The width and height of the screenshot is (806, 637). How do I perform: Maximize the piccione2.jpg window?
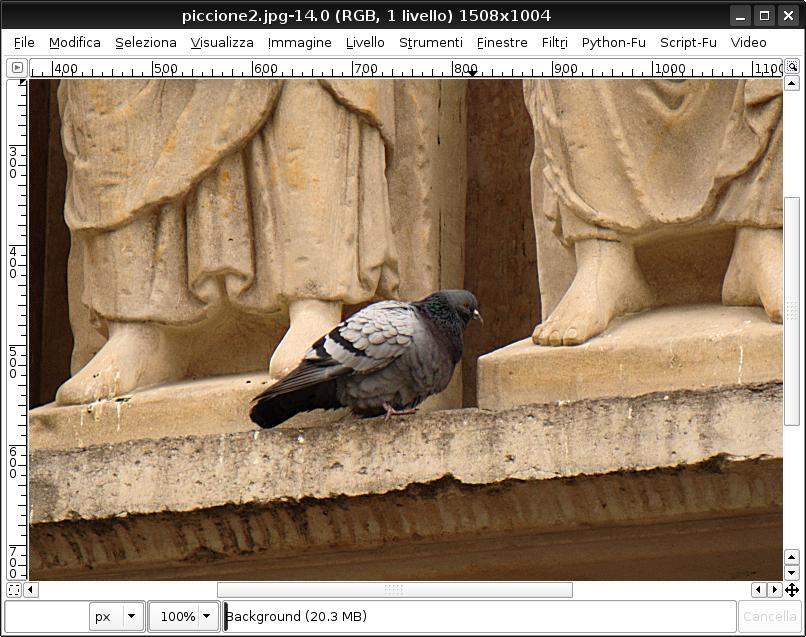point(764,15)
